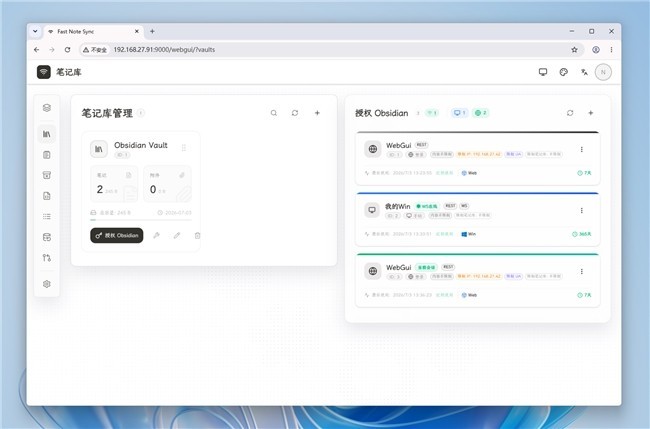The image size is (650, 429).
Task: Filter tokens by wifi badge showing 1
Action: [x=432, y=113]
